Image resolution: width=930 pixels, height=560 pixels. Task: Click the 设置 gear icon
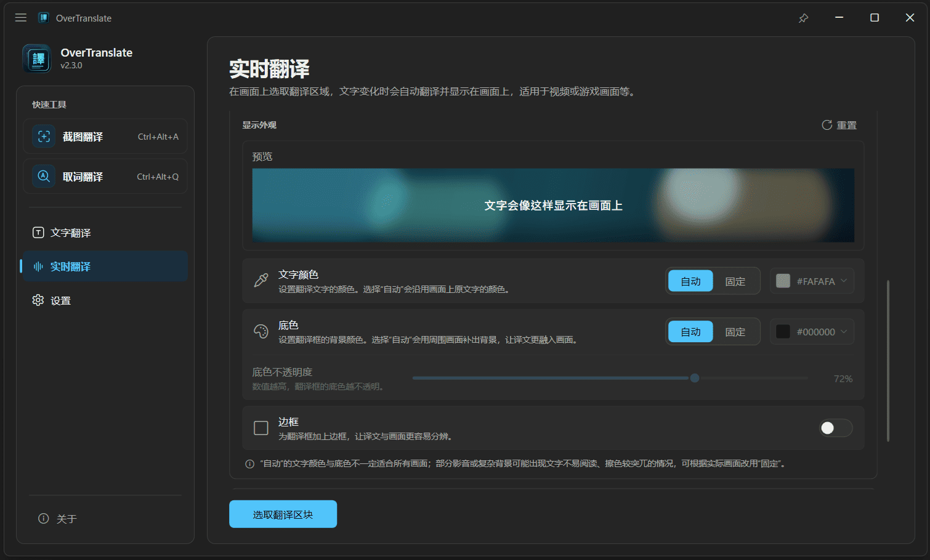[38, 300]
